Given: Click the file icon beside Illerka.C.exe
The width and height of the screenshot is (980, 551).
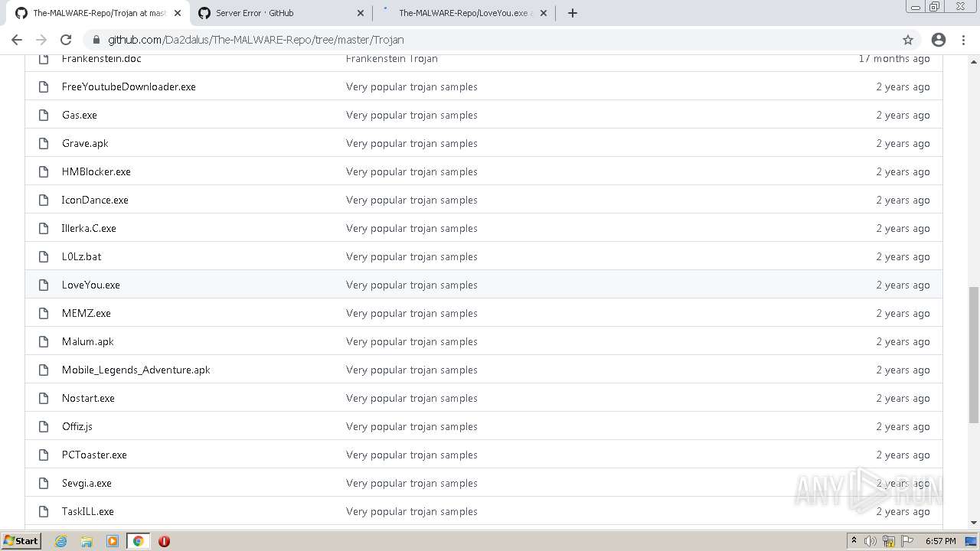Looking at the screenshot, I should 44,228.
